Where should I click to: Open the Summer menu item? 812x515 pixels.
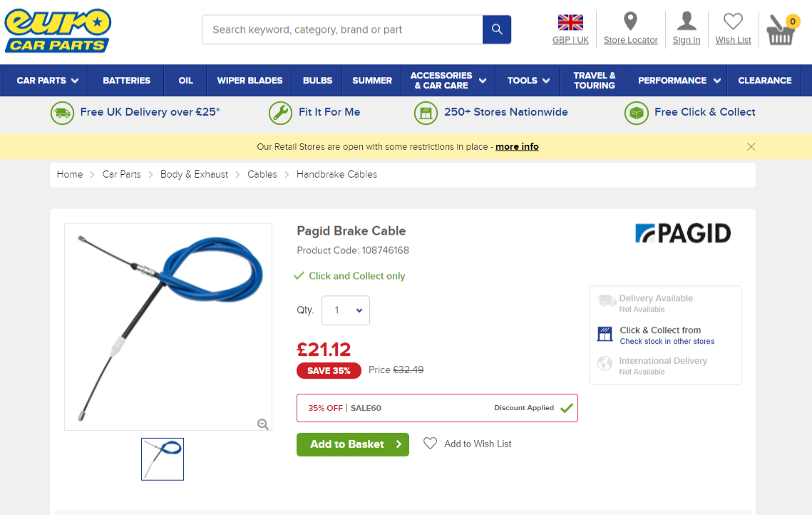(372, 81)
